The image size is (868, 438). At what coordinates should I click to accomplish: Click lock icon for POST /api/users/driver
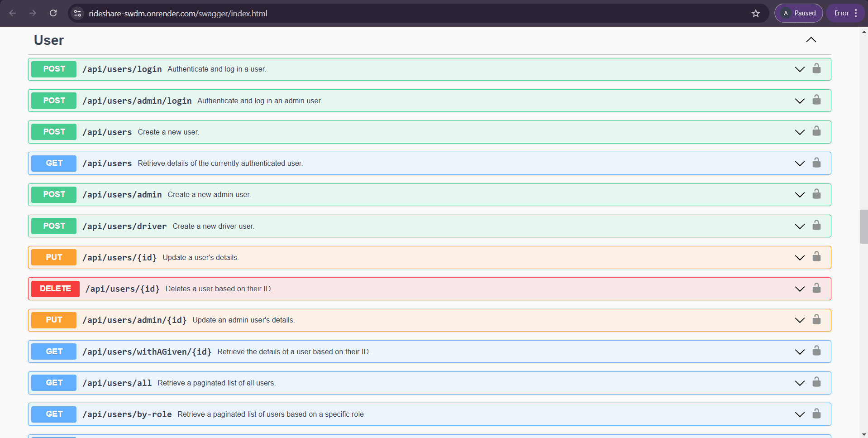[816, 226]
